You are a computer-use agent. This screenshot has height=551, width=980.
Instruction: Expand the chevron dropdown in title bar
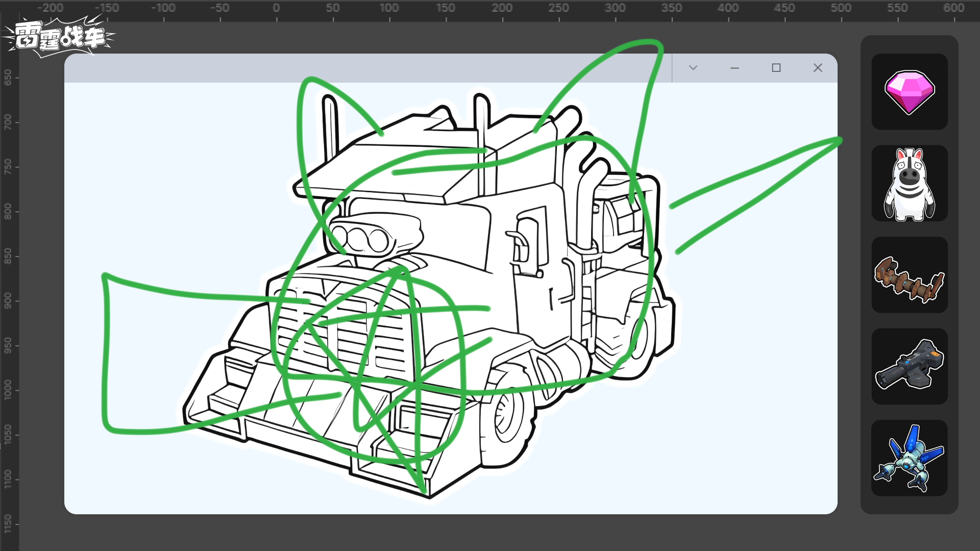(693, 68)
